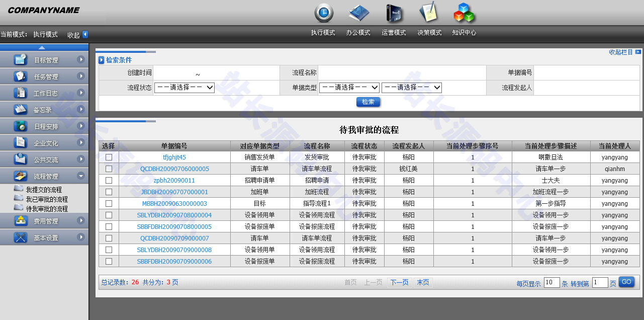Open the 知识中心 colored cubes icon
The width and height of the screenshot is (644, 320).
464,13
